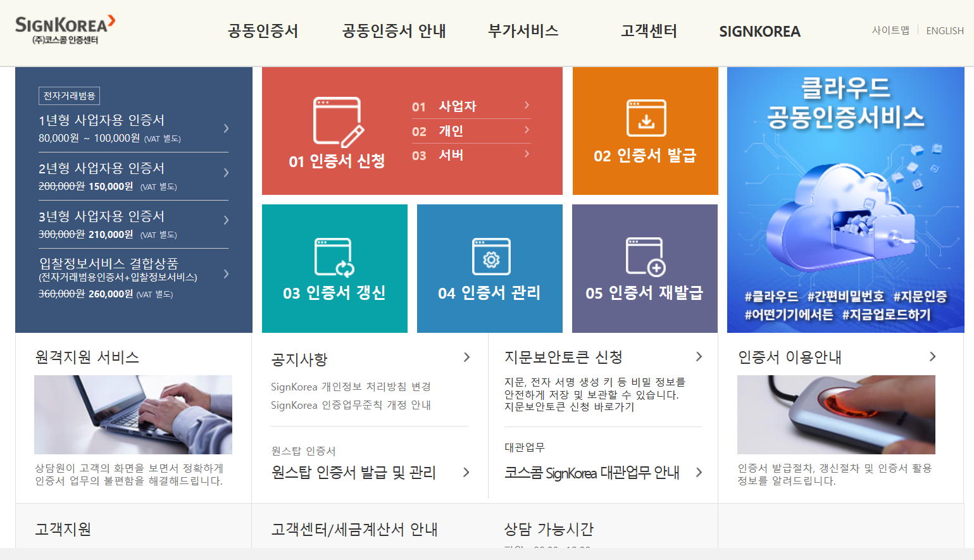This screenshot has height=560, width=974.
Task: Expand the 1년형 사업자용 인증서 chevron
Action: coord(226,128)
